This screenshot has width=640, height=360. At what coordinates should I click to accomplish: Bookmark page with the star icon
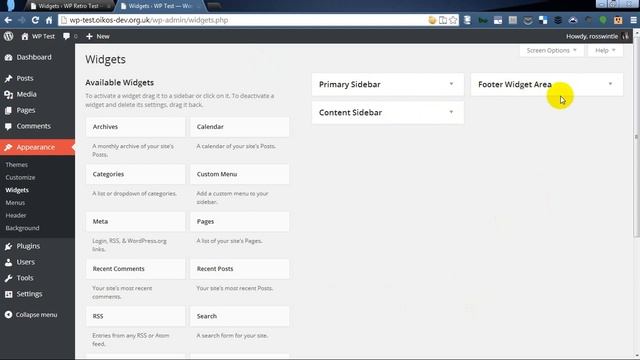[453, 20]
